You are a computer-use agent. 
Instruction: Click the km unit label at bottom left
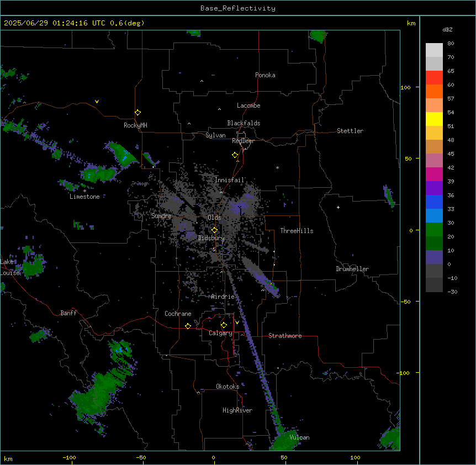(x=8, y=458)
